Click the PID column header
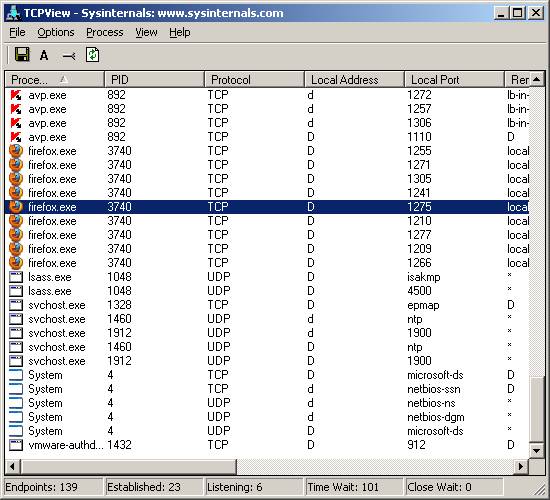Image resolution: width=550 pixels, height=500 pixels. click(x=154, y=80)
